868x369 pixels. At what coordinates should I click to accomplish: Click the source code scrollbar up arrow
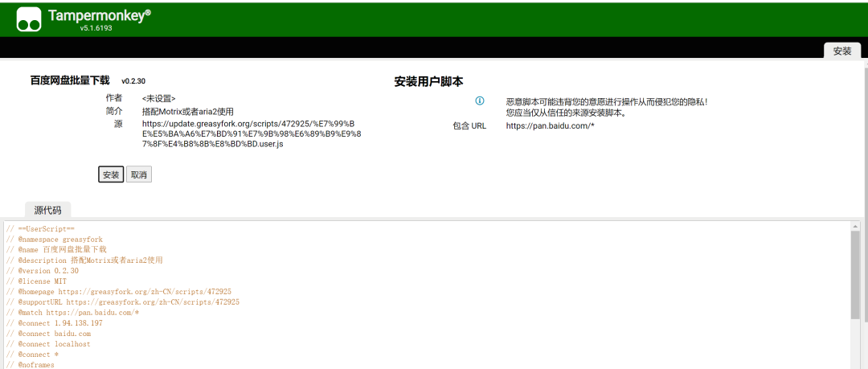856,227
